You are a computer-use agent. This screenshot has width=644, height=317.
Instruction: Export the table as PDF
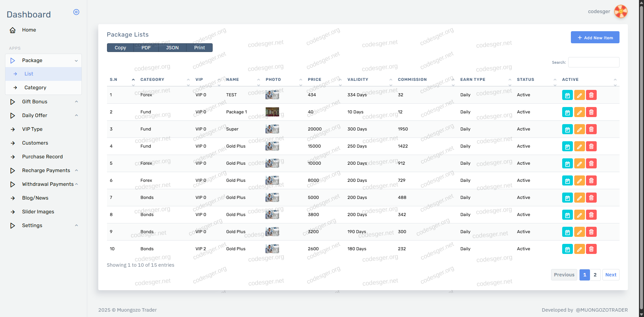(x=146, y=48)
